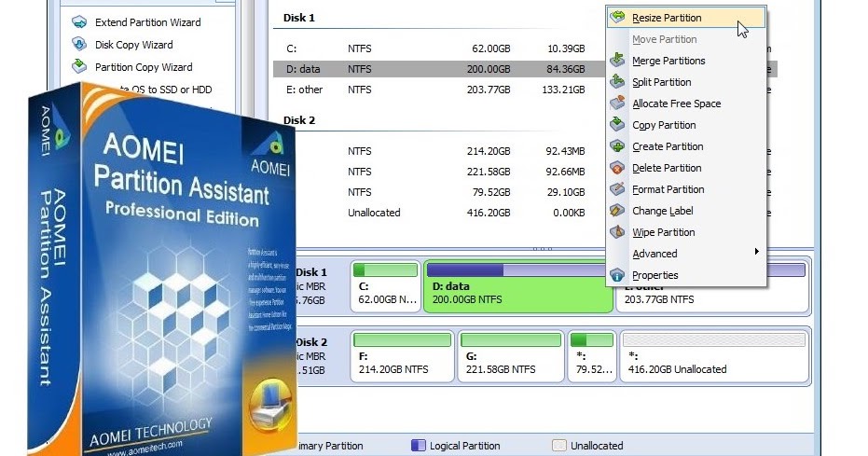Click the Wipe Partition icon
This screenshot has width=868, height=456.
(x=617, y=232)
